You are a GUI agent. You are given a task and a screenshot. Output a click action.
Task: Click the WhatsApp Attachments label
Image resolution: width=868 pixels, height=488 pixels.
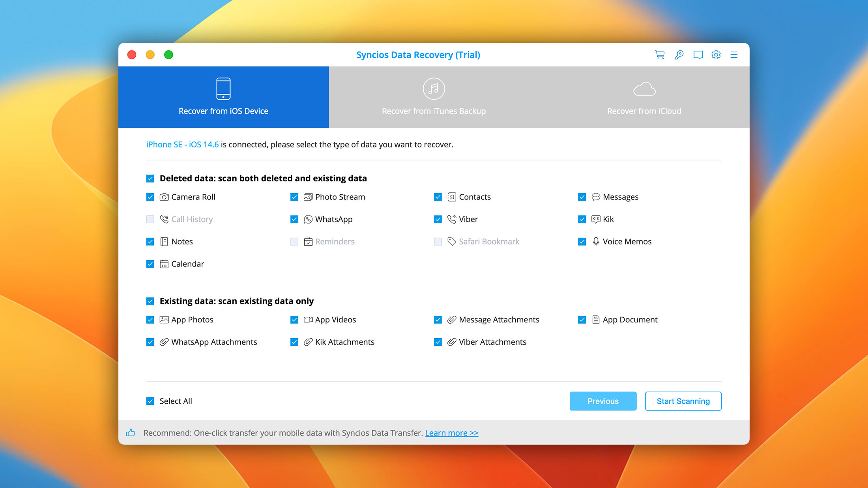pos(214,342)
